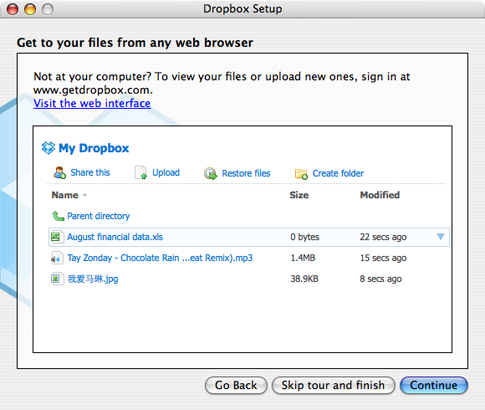
Task: Expand the dropdown arrow on August financial data row
Action: pyautogui.click(x=440, y=237)
